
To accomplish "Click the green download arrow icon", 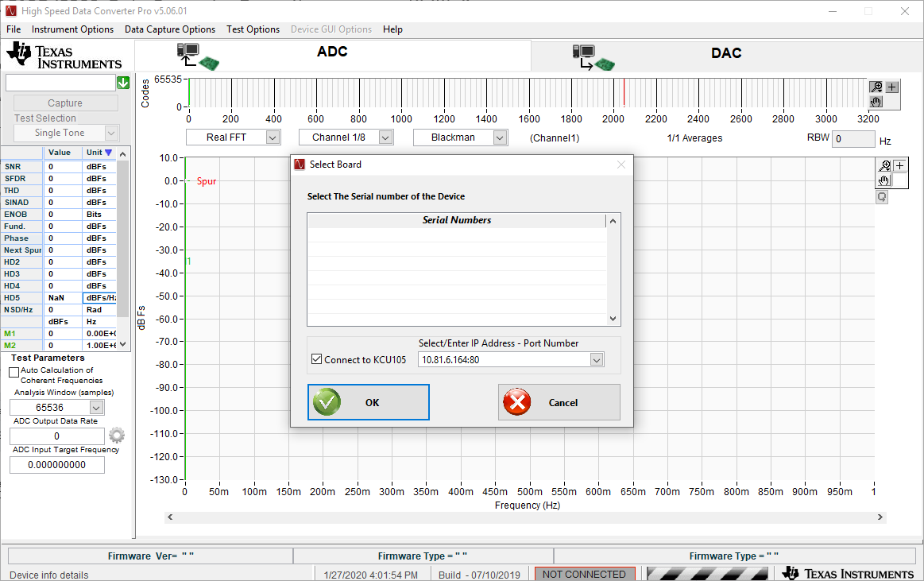I will (123, 83).
